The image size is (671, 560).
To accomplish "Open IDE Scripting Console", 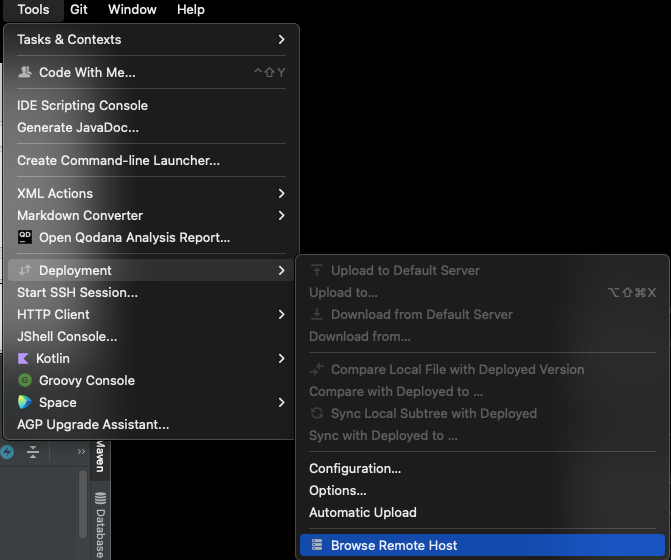I will 151,105.
